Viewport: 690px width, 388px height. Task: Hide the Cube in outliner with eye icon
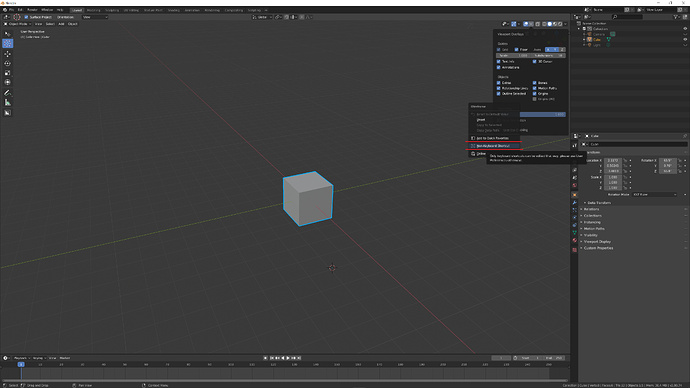click(x=685, y=40)
